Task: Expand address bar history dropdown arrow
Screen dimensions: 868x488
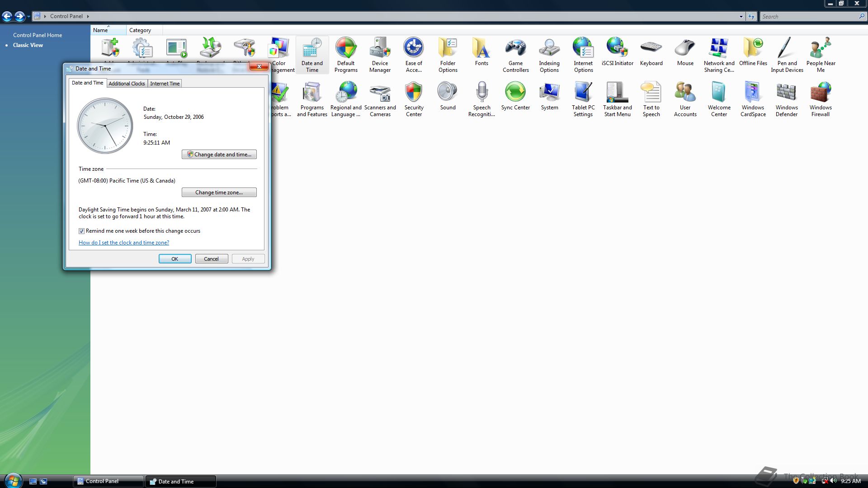Action: 741,16
